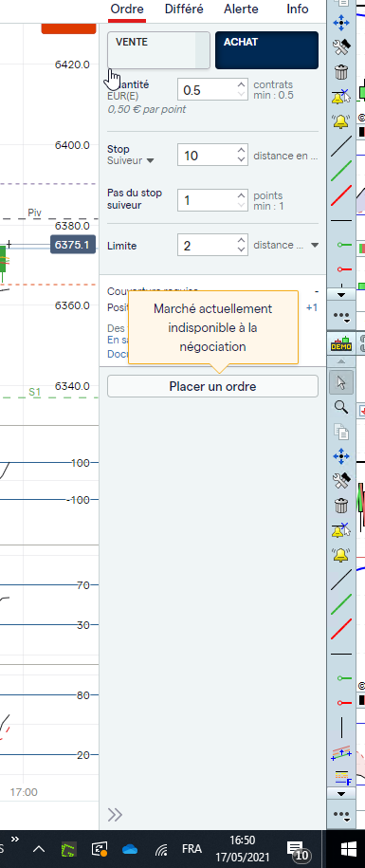Select the parallel channel drawing tool
This screenshot has height=868, width=365.
341,753
